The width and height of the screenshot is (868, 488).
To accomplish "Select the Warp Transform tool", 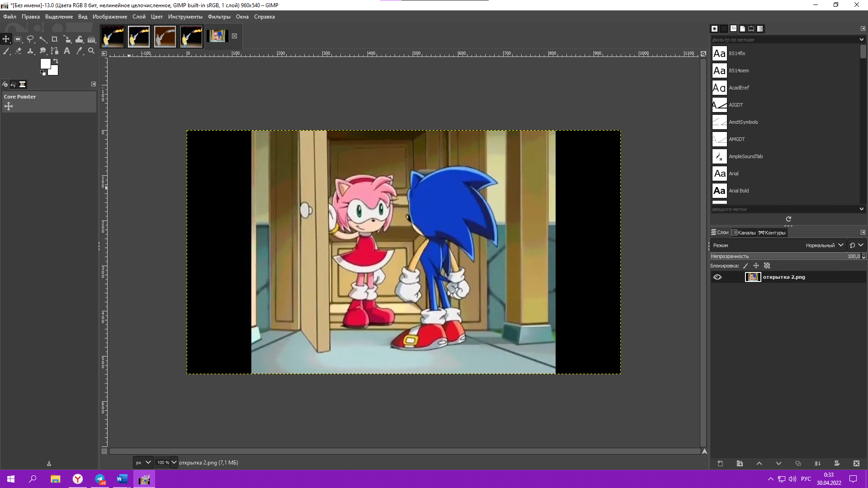I will [x=79, y=39].
